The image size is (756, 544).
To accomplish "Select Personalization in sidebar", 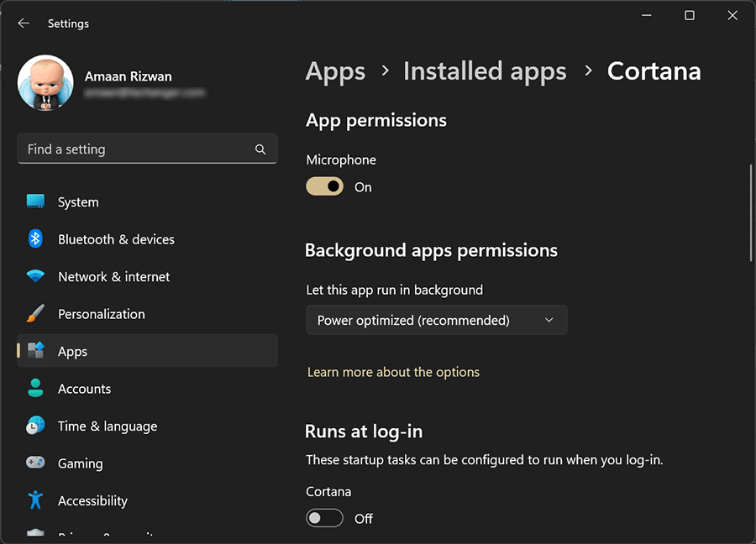I will [x=147, y=314].
